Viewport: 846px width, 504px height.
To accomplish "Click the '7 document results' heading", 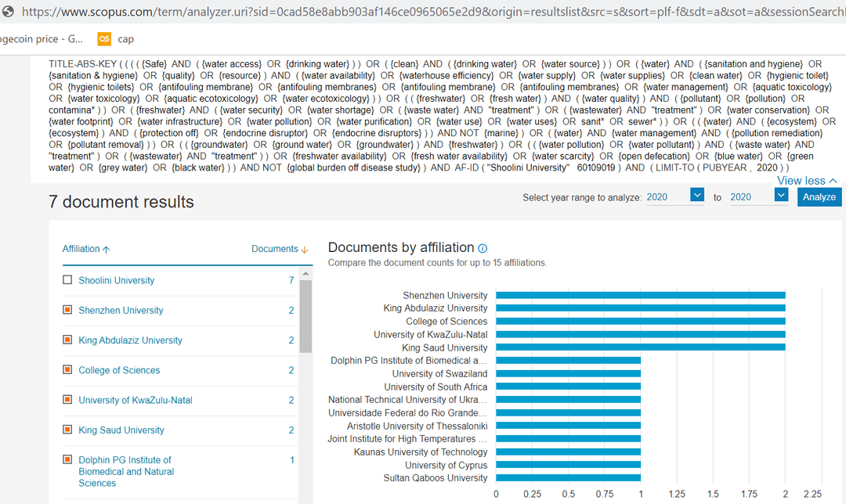I will 121,202.
